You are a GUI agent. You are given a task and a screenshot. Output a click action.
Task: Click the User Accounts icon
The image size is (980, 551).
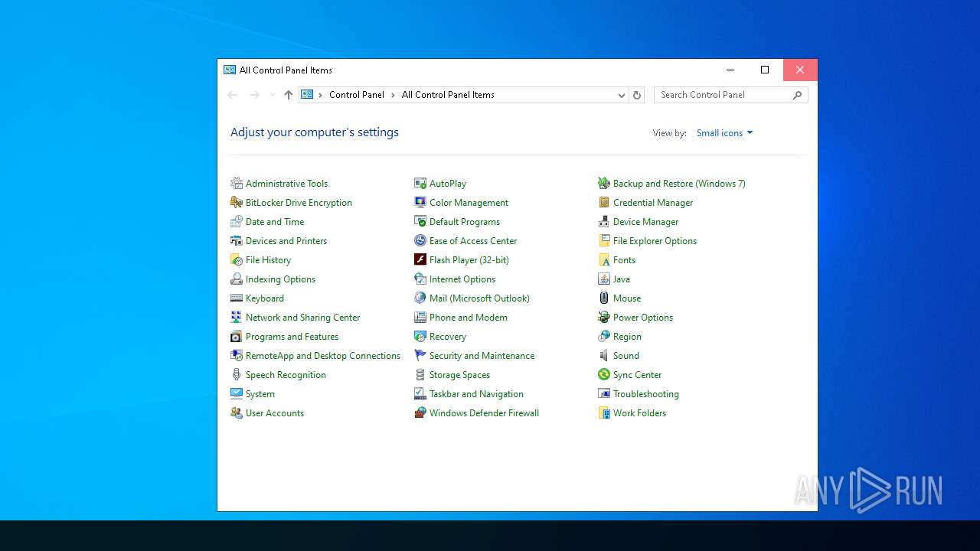tap(237, 413)
